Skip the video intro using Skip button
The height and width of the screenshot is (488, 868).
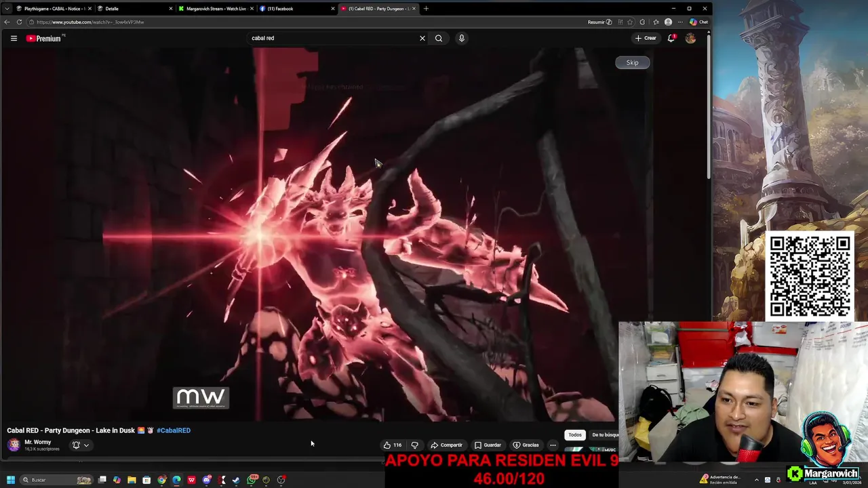click(632, 62)
